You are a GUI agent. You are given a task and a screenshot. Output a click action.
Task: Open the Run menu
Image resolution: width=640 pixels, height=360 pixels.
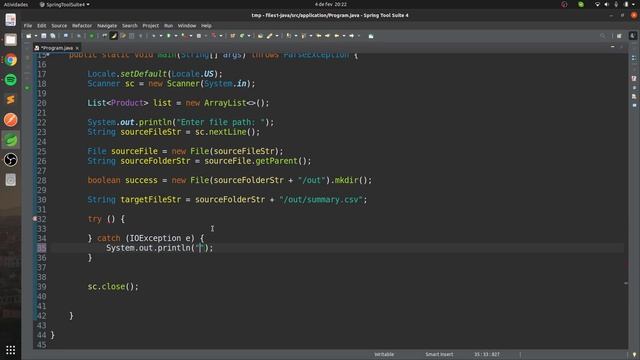click(x=169, y=25)
